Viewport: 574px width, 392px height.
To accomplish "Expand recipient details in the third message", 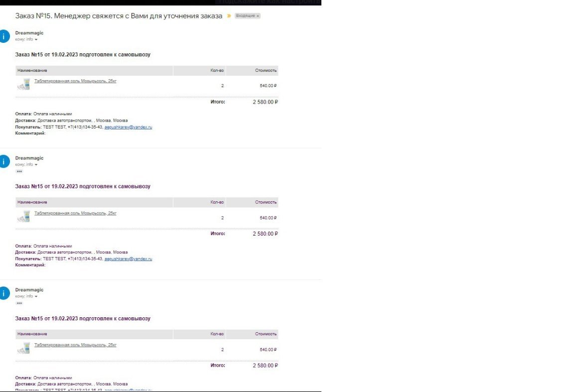I will pos(36,296).
